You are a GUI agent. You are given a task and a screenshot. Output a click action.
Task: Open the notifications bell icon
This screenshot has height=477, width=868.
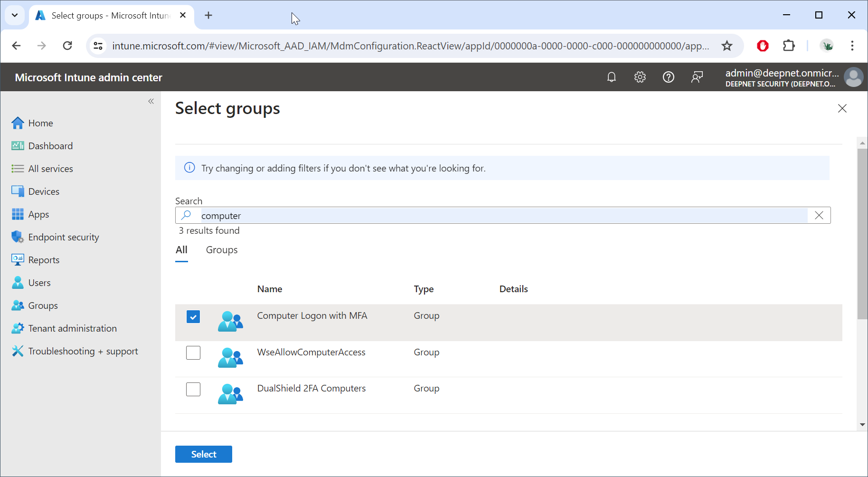click(612, 77)
